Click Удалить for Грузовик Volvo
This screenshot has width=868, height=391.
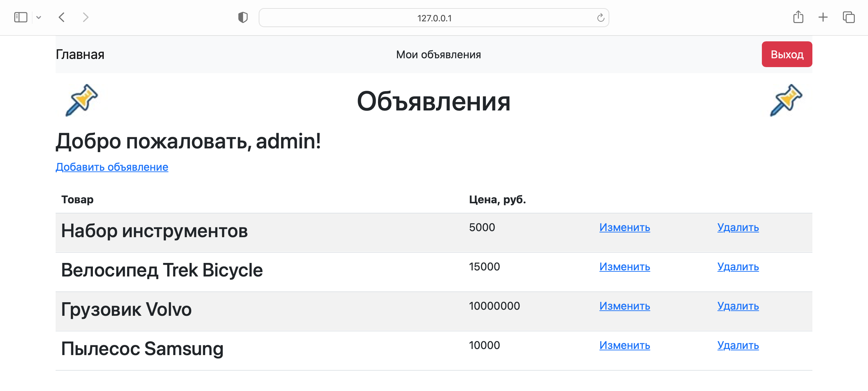[738, 306]
